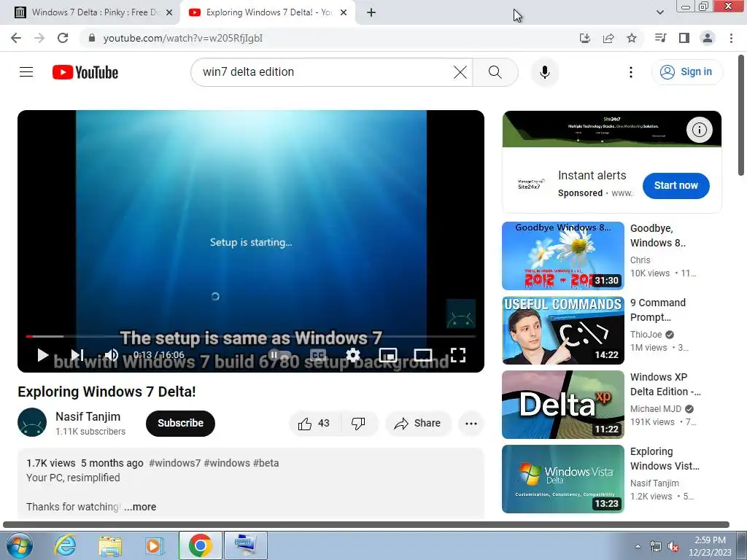Screen dimensions: 747x560
Task: Skip to next video
Action: (x=77, y=355)
